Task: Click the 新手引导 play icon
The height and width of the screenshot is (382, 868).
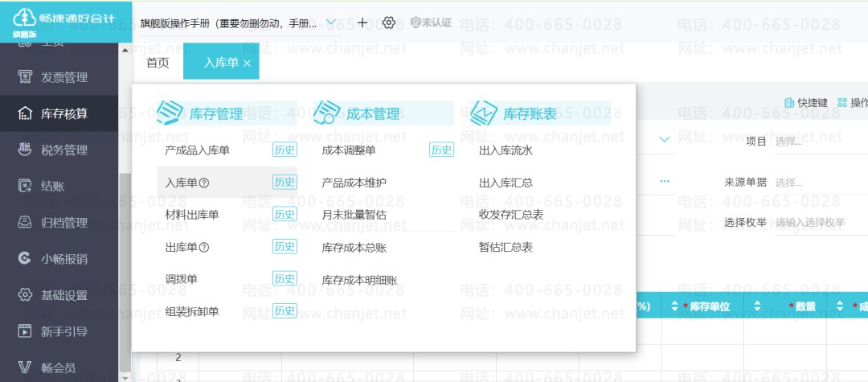Action: (24, 331)
